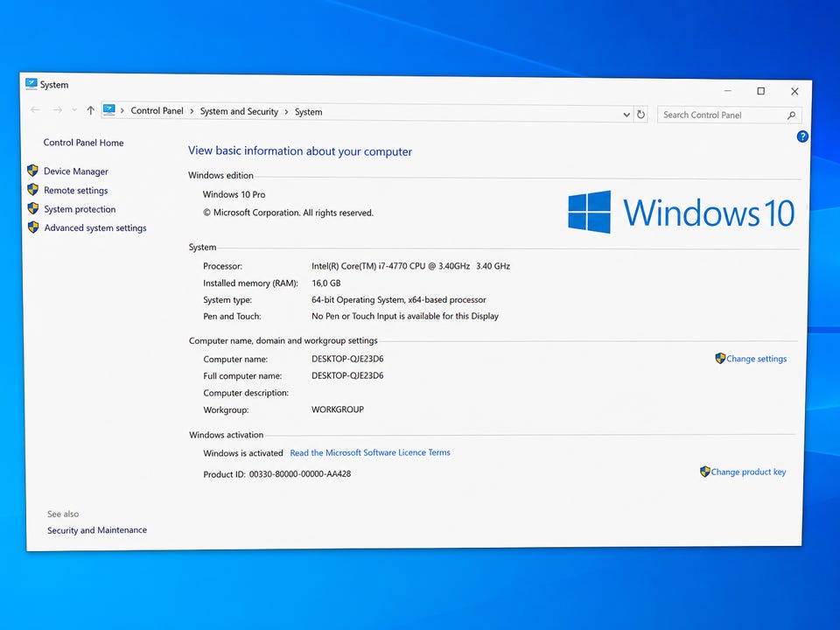Click shield icon beside Remote settings

point(32,189)
